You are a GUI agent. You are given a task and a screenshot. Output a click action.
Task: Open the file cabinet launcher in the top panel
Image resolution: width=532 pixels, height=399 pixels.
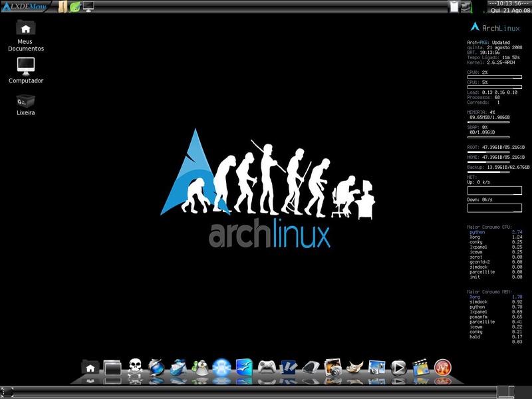click(x=62, y=7)
